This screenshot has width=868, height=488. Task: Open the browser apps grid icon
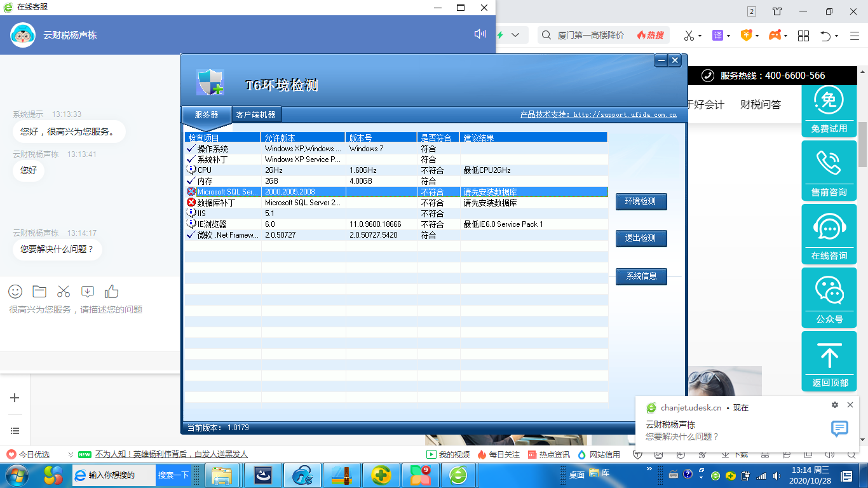pyautogui.click(x=803, y=36)
